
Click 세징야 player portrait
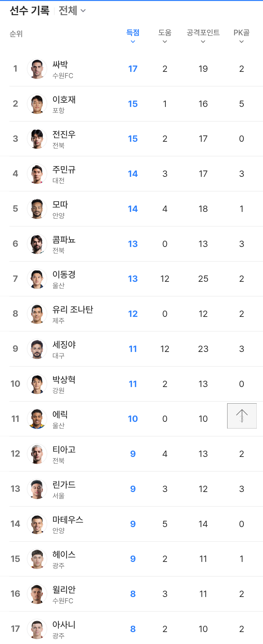point(37,349)
